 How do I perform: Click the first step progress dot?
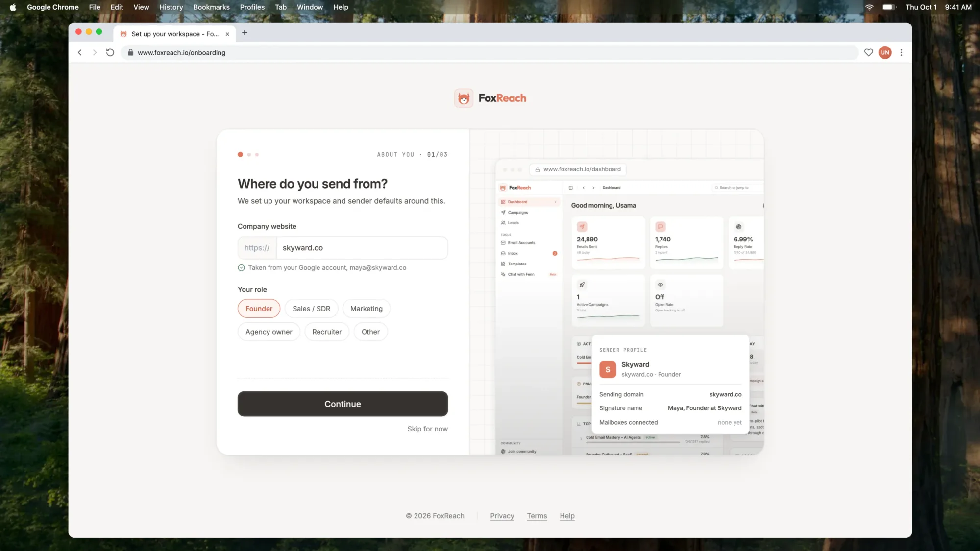click(240, 155)
